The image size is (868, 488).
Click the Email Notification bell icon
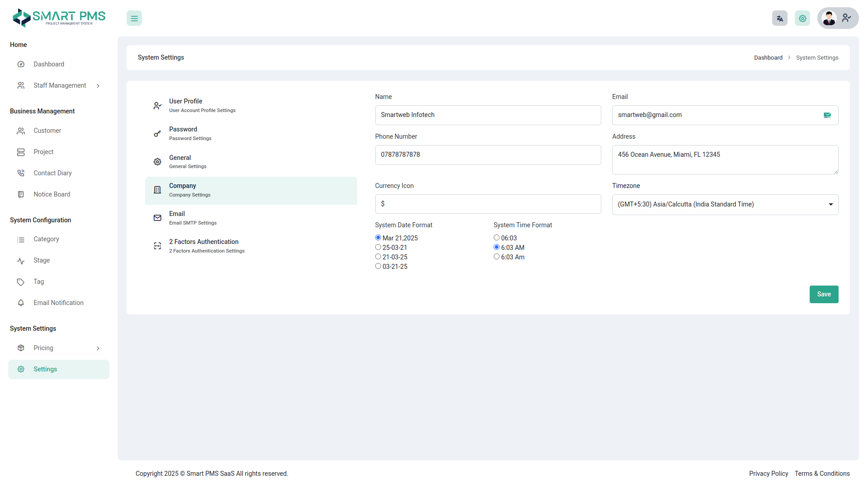click(21, 303)
